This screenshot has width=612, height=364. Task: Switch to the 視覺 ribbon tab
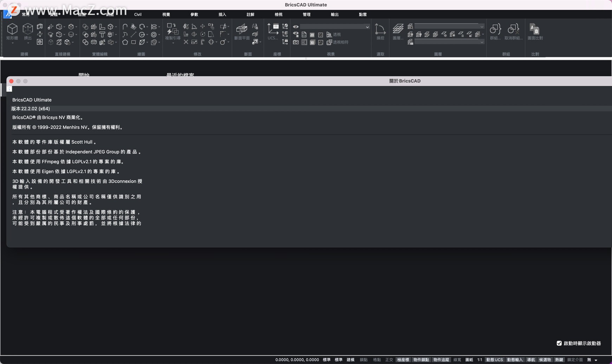[166, 14]
